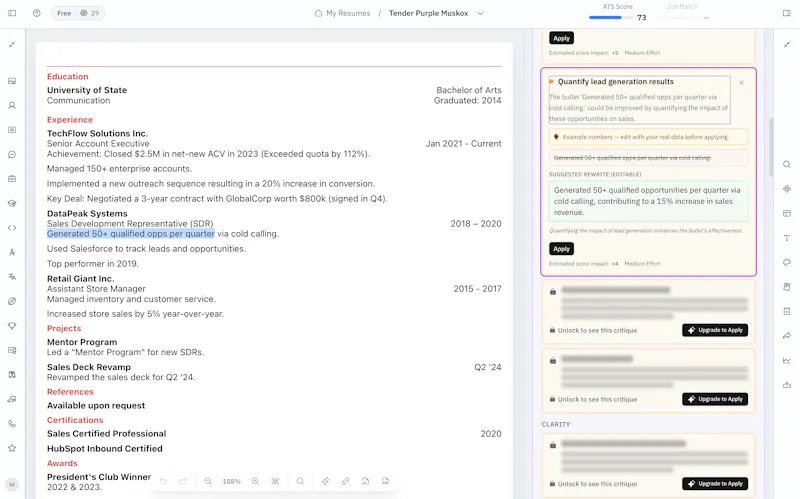This screenshot has height=499, width=800.
Task: Click the highlighted 'Generated 50+ qualified opps' text
Action: tap(131, 234)
